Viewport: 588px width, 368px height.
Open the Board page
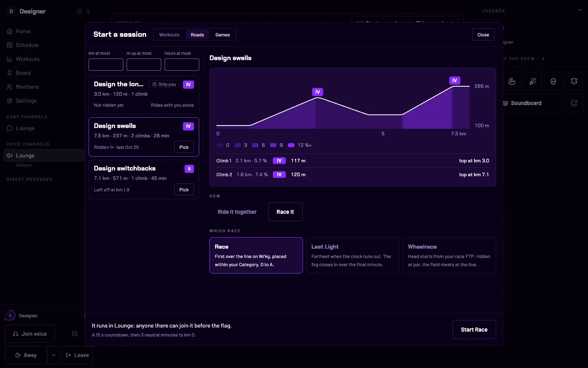[42, 73]
